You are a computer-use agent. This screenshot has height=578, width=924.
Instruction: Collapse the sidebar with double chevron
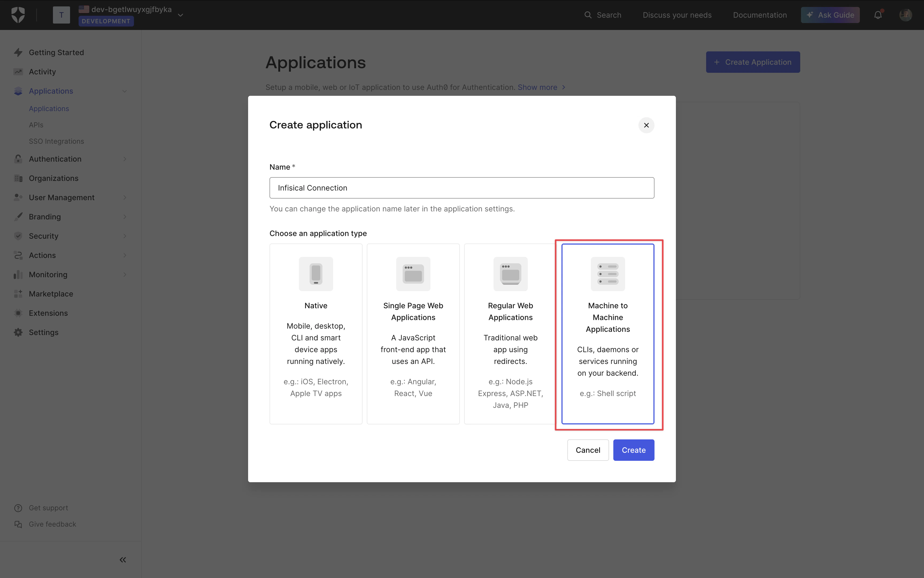122,560
